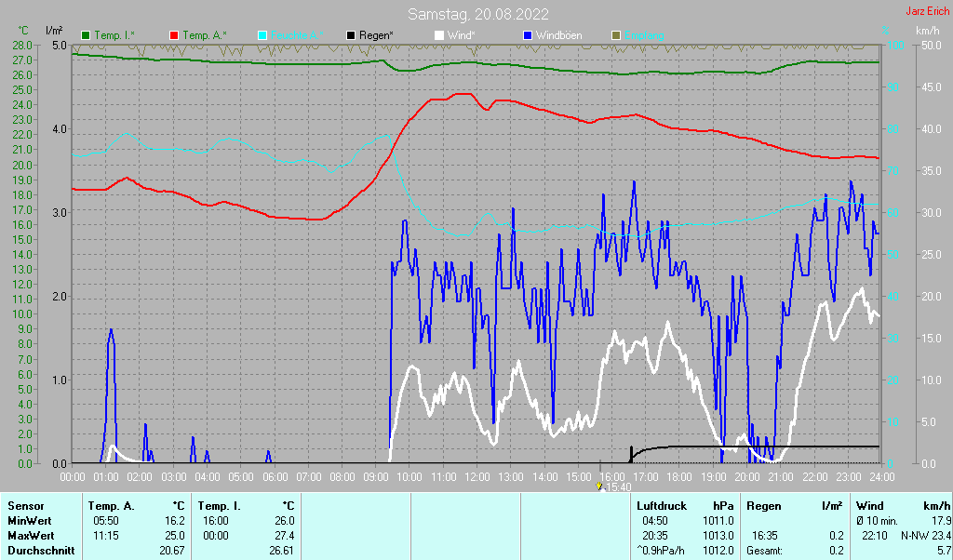Click the 'Ø 10 min.' wind label

[x=877, y=521]
